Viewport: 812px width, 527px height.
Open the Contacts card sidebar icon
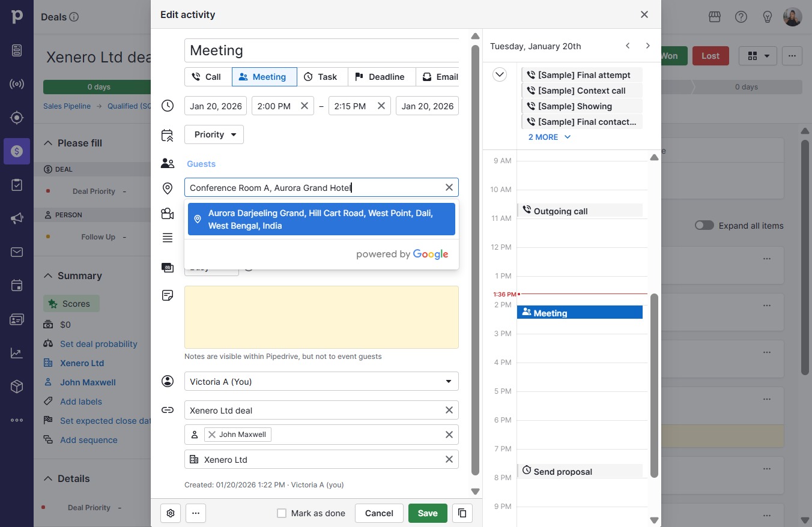point(17,319)
